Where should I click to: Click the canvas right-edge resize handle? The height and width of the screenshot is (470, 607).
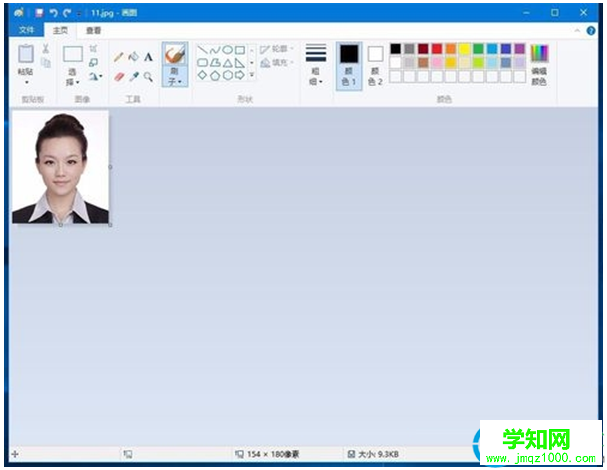(x=110, y=167)
